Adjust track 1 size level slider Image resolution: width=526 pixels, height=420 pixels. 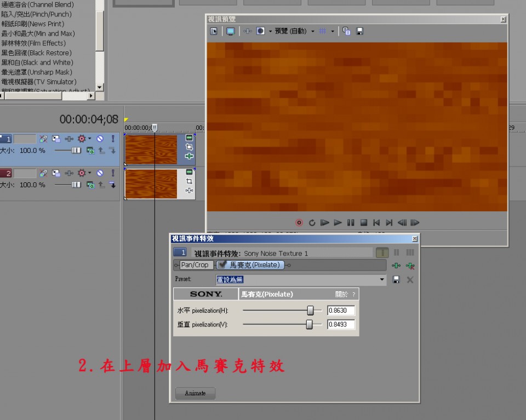click(x=76, y=151)
